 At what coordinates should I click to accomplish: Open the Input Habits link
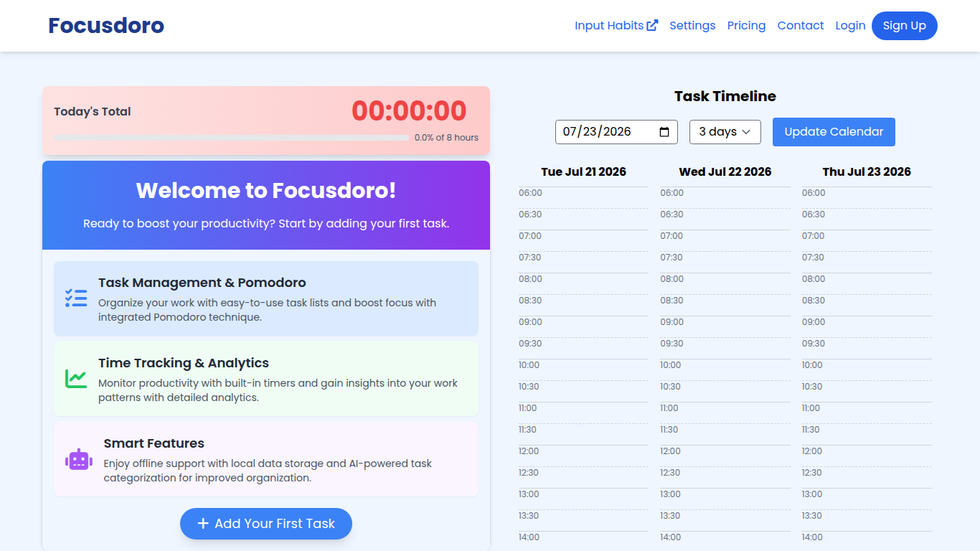pyautogui.click(x=616, y=25)
